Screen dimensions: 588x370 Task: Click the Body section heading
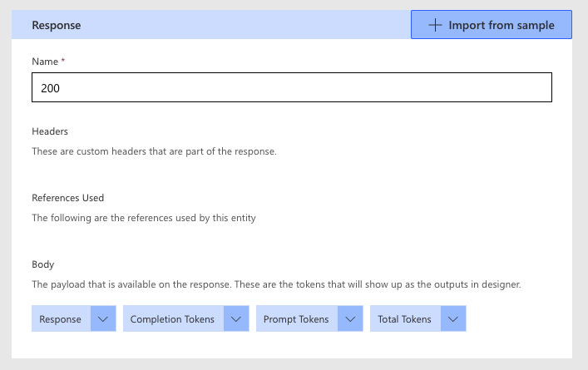pyautogui.click(x=43, y=264)
